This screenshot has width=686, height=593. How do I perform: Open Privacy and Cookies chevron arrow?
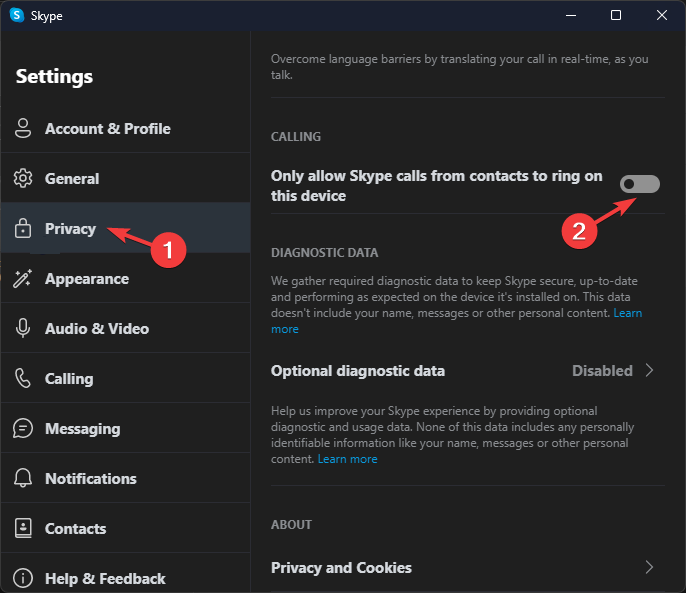pos(650,568)
